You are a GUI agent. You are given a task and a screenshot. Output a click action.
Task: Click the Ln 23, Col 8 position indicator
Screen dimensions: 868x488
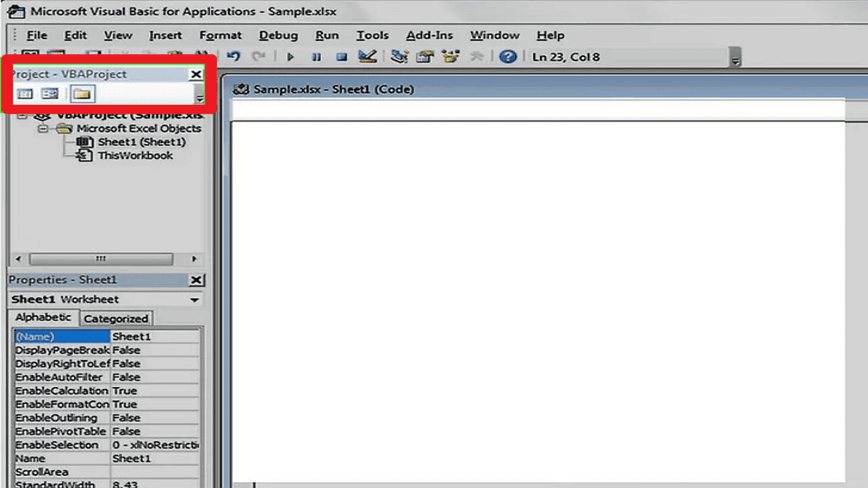click(x=566, y=57)
